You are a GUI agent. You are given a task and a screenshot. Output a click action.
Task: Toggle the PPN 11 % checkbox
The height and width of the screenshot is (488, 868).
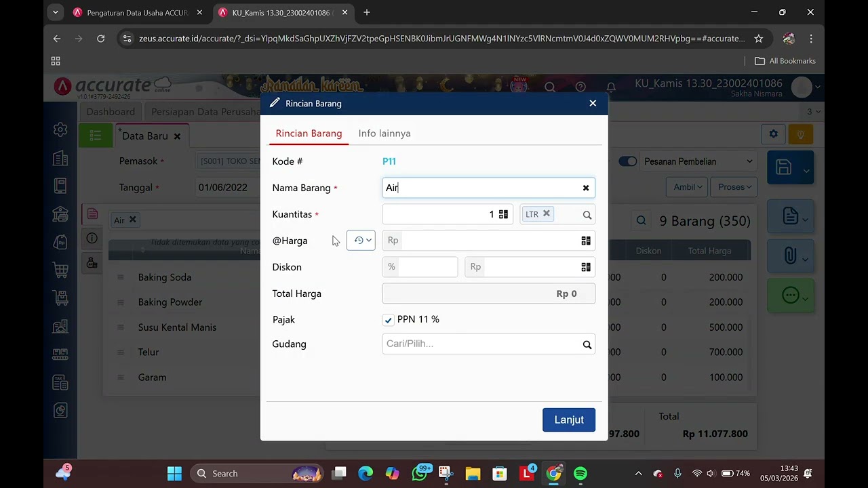[x=388, y=320]
